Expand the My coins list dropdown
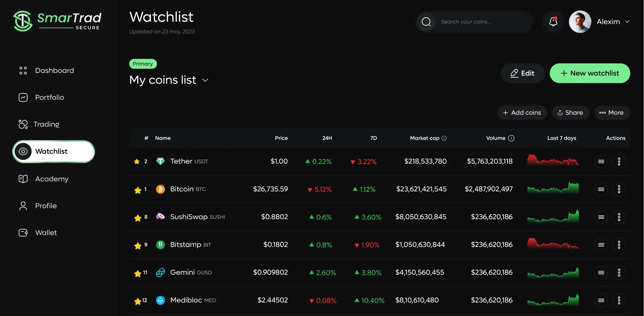This screenshot has height=316, width=644. coord(205,80)
